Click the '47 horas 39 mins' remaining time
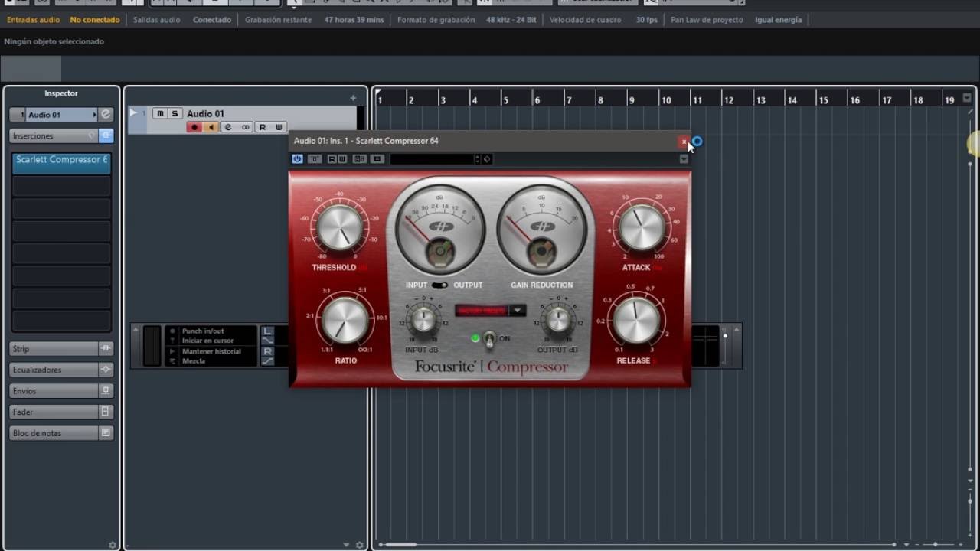 354,20
